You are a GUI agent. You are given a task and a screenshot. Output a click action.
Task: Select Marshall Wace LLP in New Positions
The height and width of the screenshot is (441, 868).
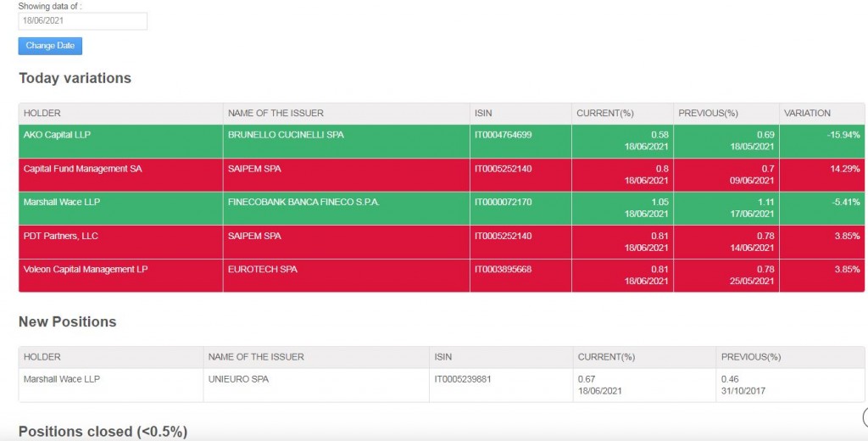click(x=61, y=379)
